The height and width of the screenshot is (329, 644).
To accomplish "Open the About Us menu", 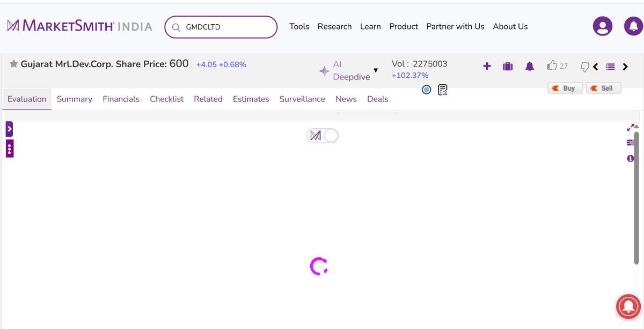I will click(510, 26).
